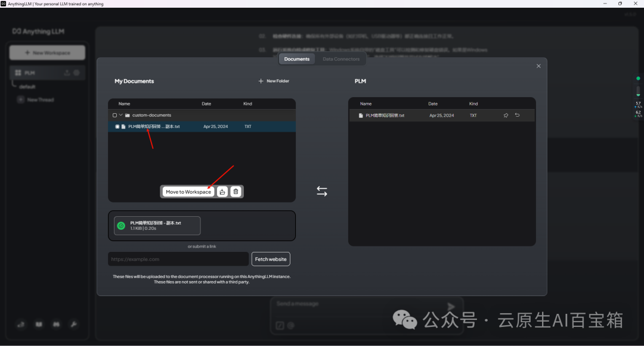Click the Name column header in the PLM pane
Image resolution: width=644 pixels, height=346 pixels.
point(366,104)
